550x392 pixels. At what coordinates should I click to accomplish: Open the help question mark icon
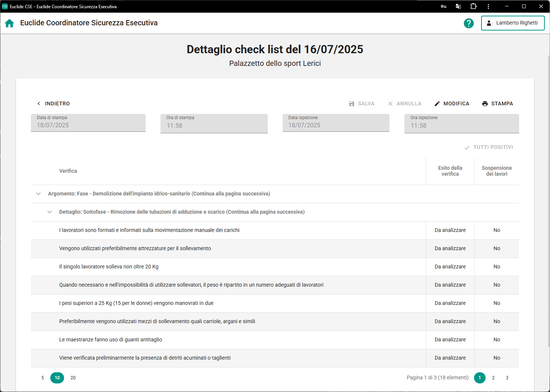(468, 23)
